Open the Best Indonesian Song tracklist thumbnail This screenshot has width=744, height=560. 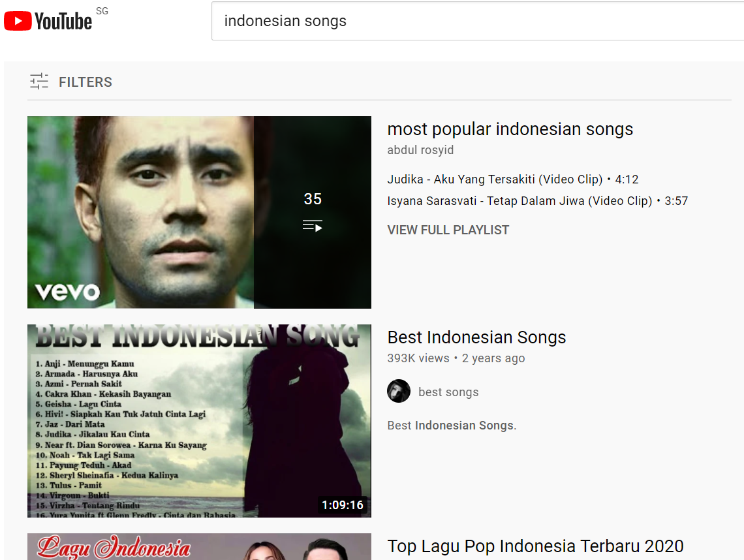coord(199,421)
